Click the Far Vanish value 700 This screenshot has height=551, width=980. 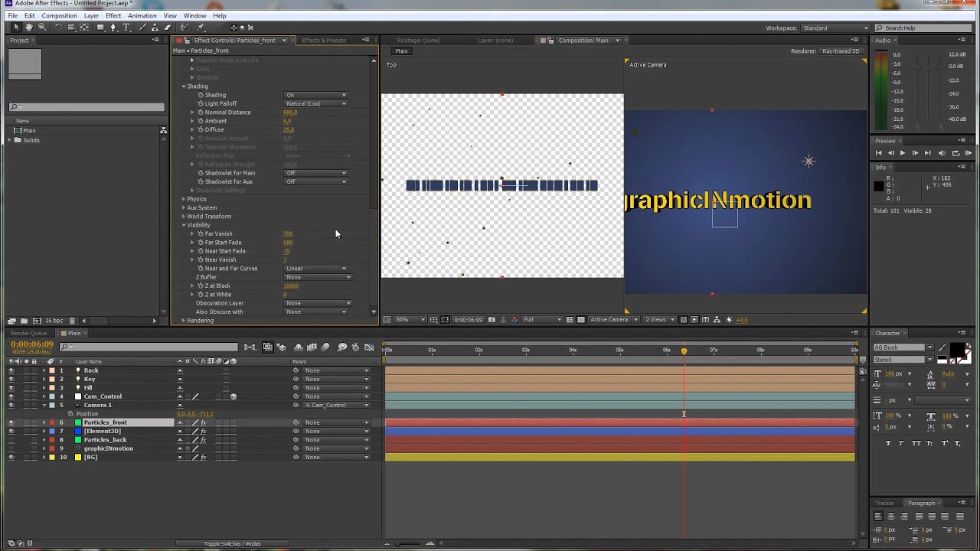(x=288, y=234)
